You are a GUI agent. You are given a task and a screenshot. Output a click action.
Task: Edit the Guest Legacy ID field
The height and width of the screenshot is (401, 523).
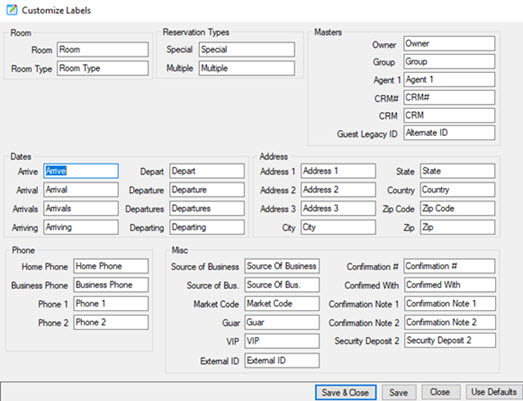coord(449,133)
